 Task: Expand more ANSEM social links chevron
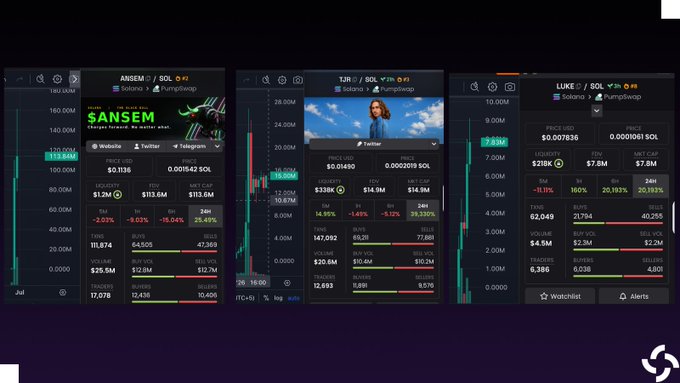217,147
